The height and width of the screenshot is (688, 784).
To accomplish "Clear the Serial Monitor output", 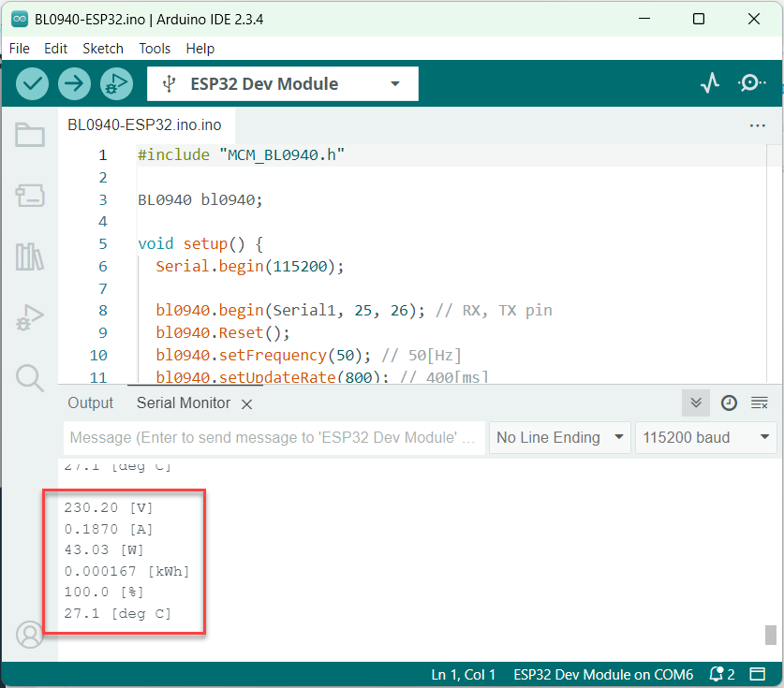I will tap(760, 403).
